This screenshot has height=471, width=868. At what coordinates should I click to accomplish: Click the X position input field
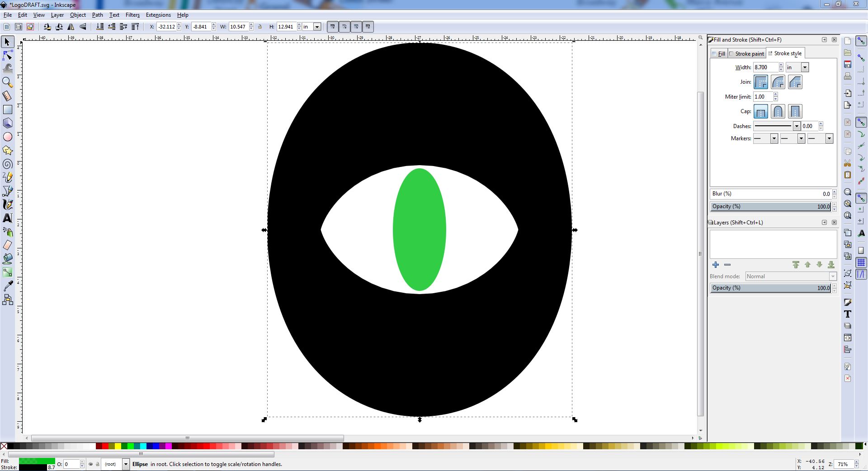pyautogui.click(x=166, y=27)
